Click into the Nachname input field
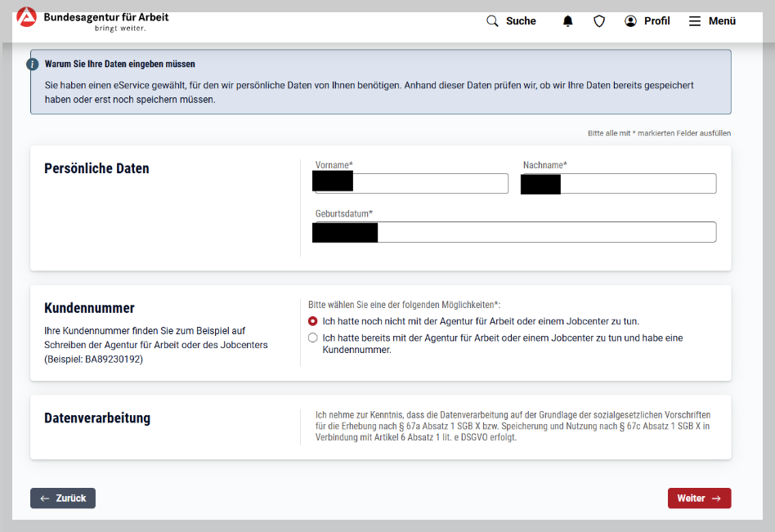 pos(618,183)
